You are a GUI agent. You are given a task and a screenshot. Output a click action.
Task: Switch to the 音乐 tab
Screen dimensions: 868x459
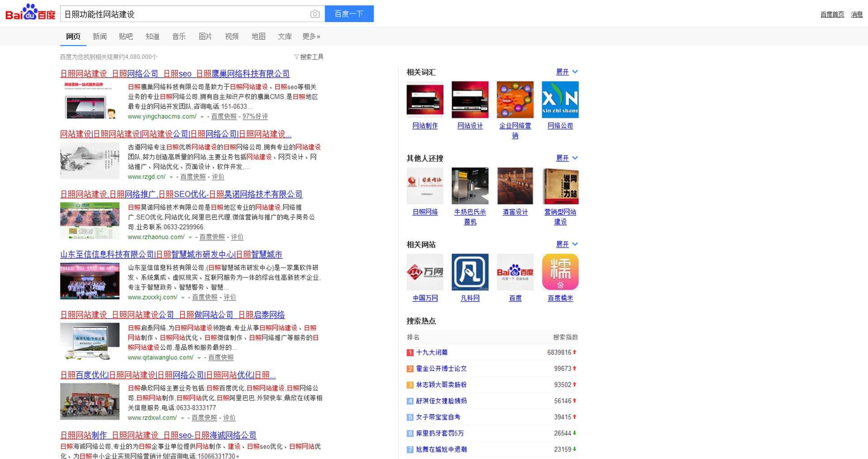pyautogui.click(x=179, y=36)
